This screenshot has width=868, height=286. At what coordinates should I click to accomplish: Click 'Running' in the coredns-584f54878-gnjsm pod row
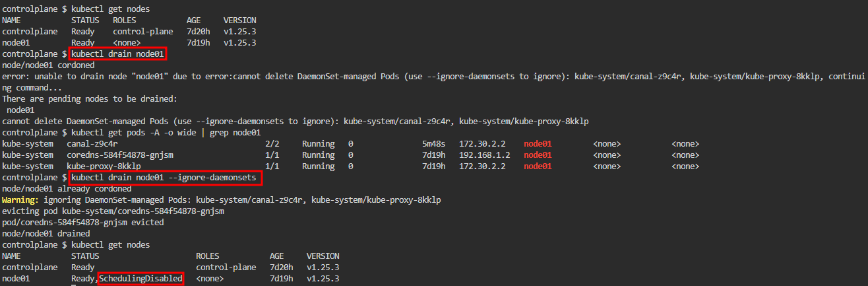(x=319, y=155)
